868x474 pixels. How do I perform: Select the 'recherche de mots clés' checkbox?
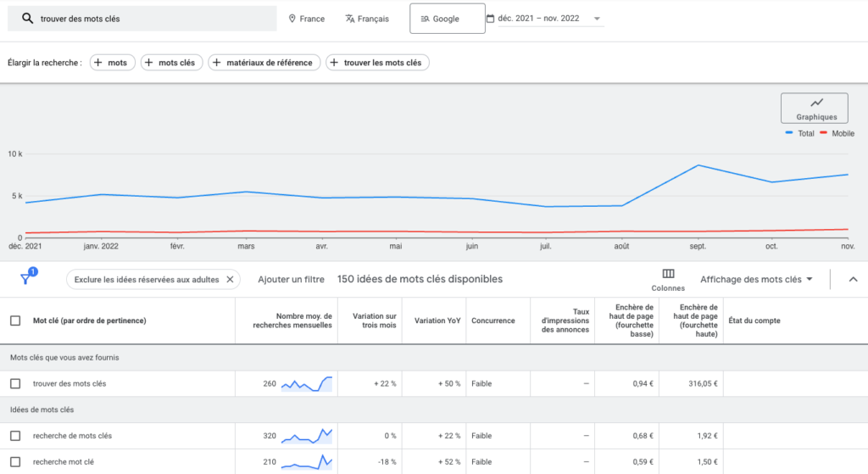pos(15,436)
